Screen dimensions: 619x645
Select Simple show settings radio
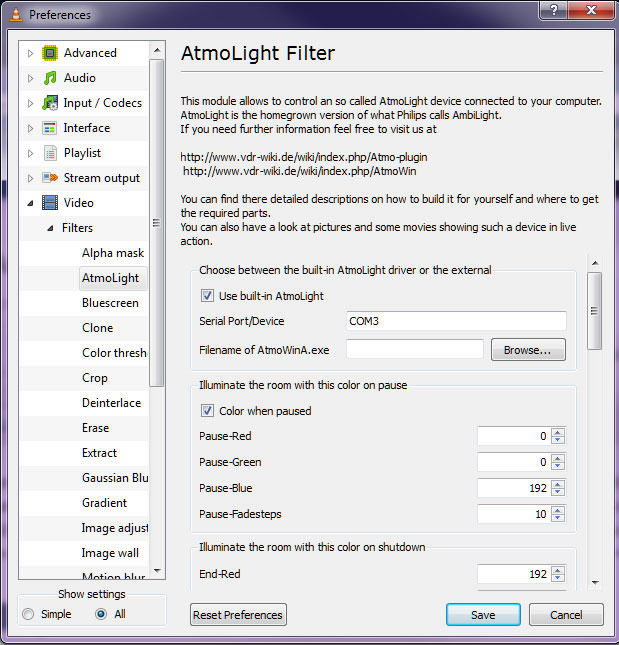click(x=28, y=614)
